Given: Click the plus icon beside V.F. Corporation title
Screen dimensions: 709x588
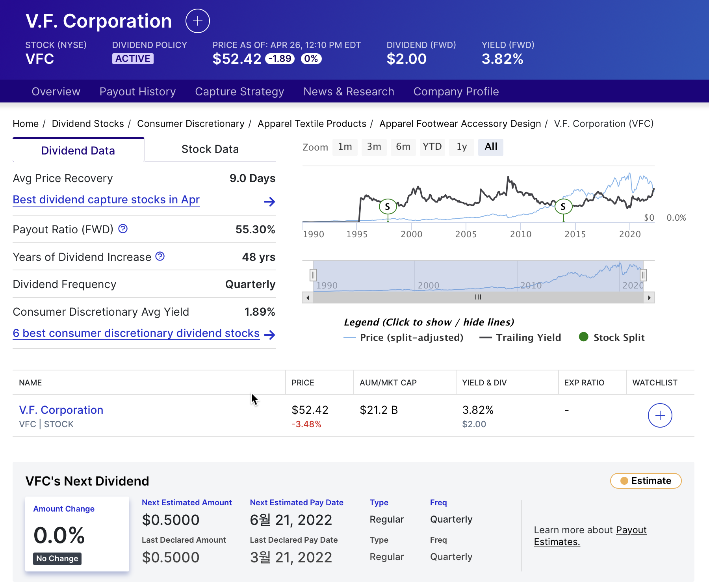Looking at the screenshot, I should 197,21.
